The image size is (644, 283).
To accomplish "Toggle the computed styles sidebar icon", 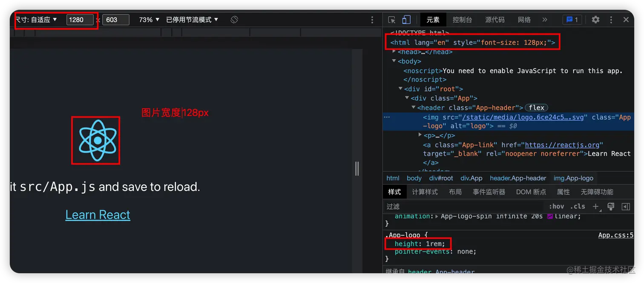I will coord(626,207).
